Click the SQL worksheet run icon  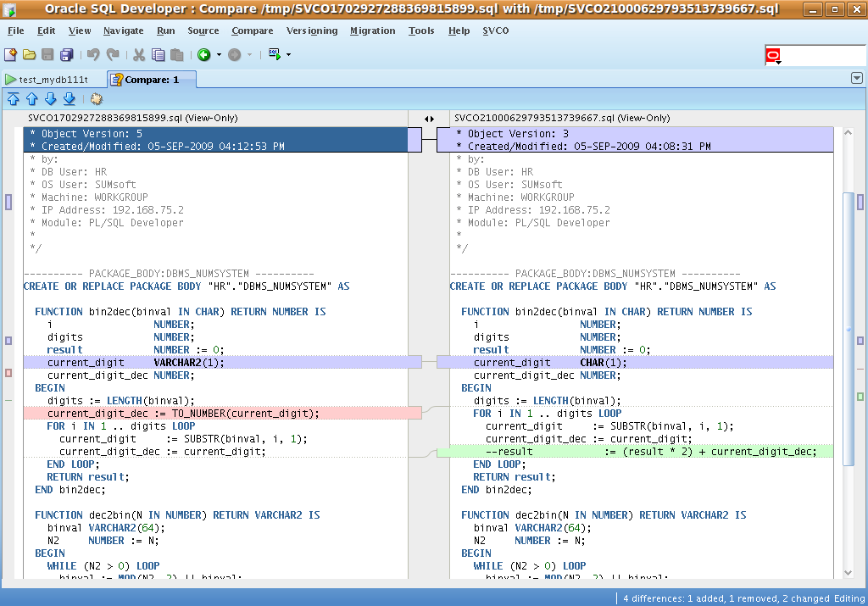click(275, 54)
